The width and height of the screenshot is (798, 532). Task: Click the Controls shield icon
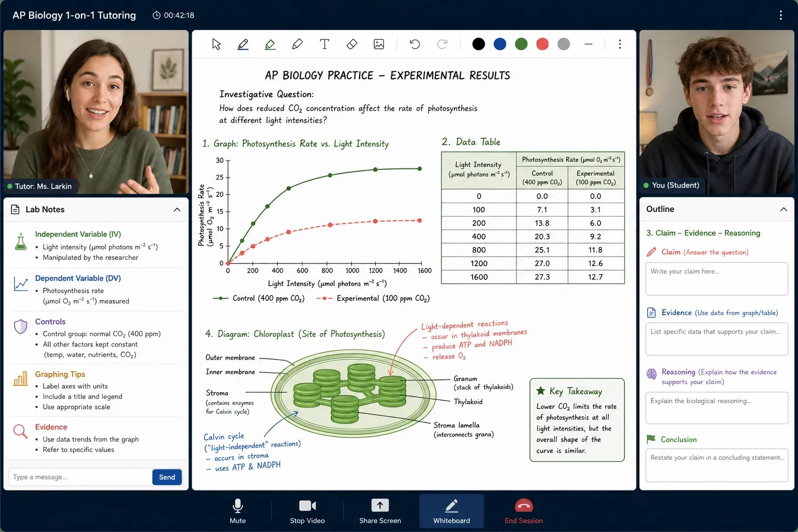click(x=20, y=327)
